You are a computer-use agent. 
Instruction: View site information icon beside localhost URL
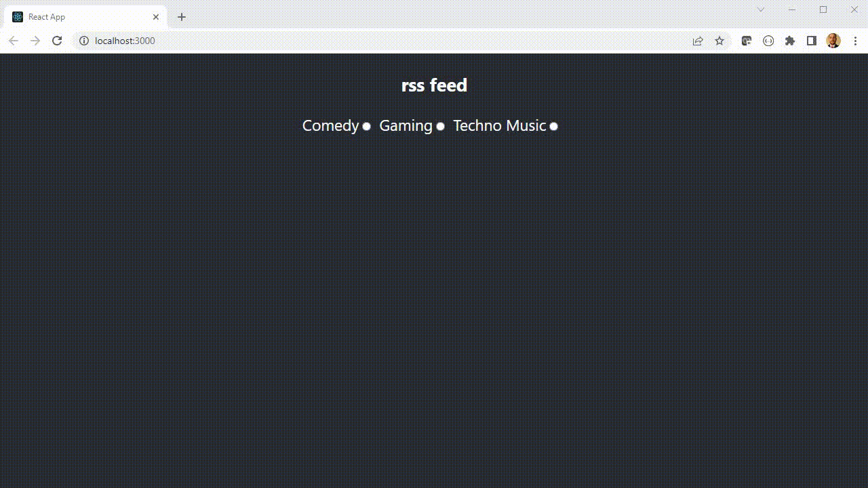(x=84, y=41)
